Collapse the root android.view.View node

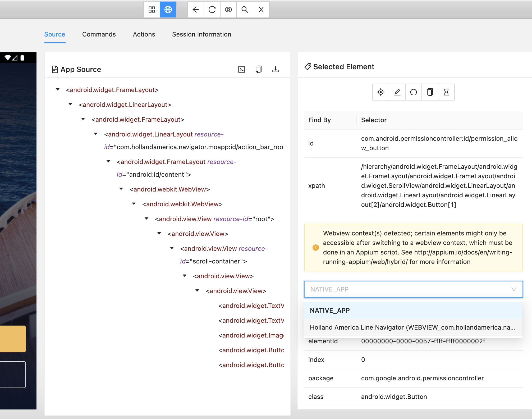(146, 219)
